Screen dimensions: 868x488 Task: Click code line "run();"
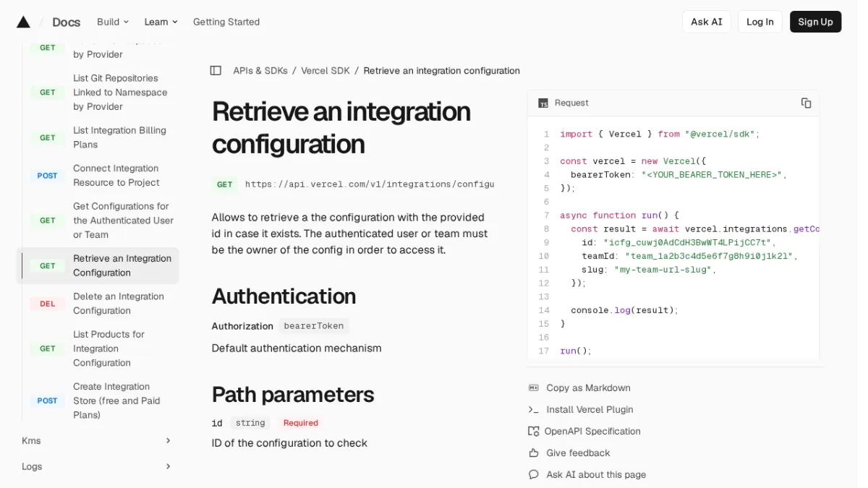click(x=576, y=351)
